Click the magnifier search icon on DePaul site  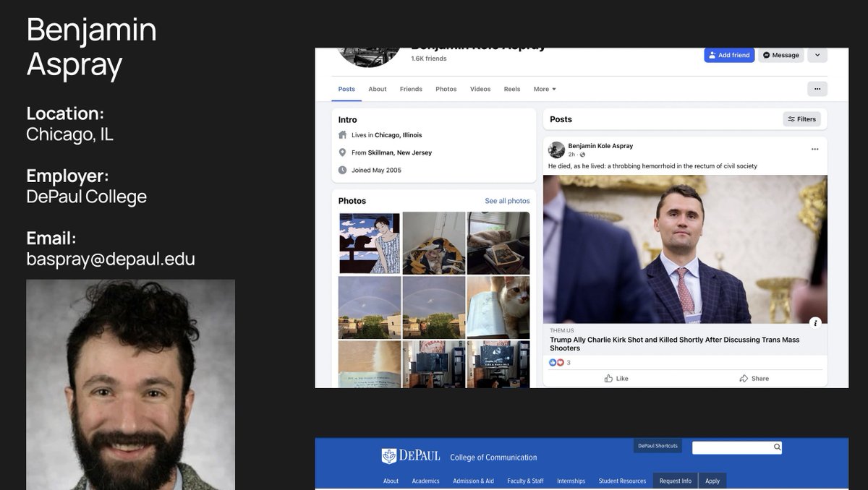[x=778, y=447]
